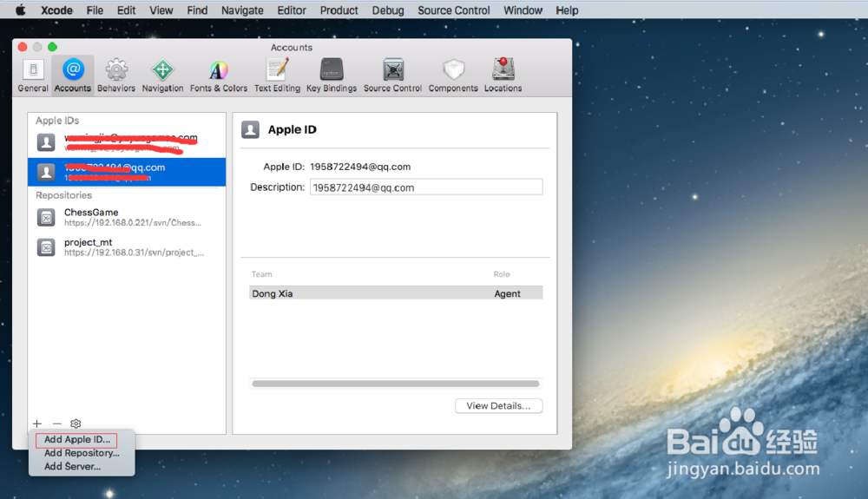
Task: Select the qq.com Apple ID account row
Action: 127,172
